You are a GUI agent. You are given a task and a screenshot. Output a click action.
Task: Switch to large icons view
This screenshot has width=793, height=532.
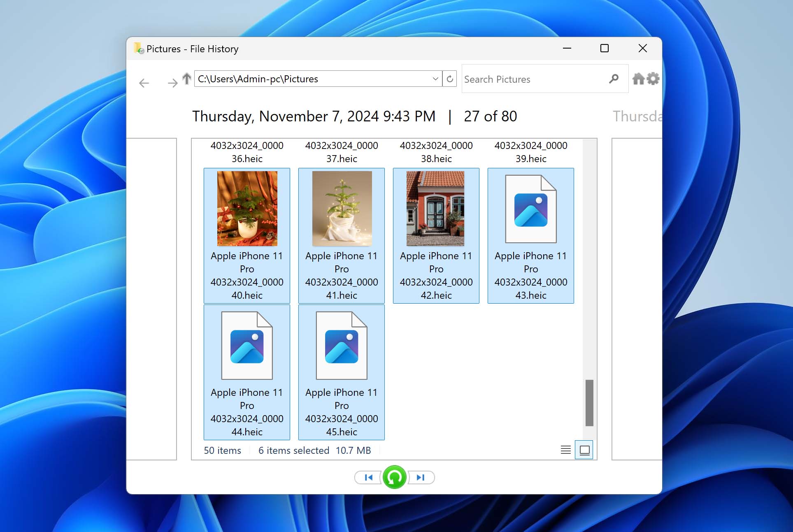pos(584,450)
